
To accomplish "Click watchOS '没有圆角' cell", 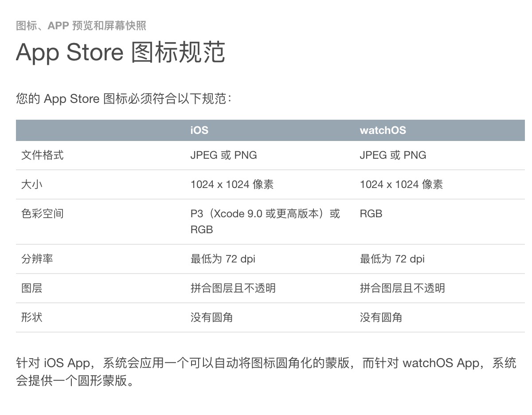I will tap(381, 317).
